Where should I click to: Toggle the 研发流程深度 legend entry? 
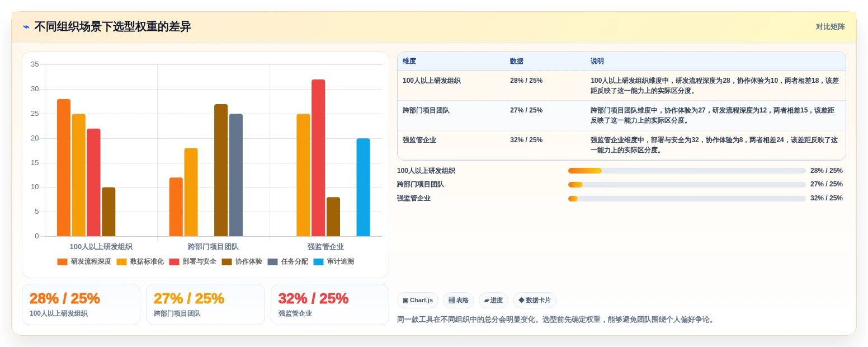84,261
